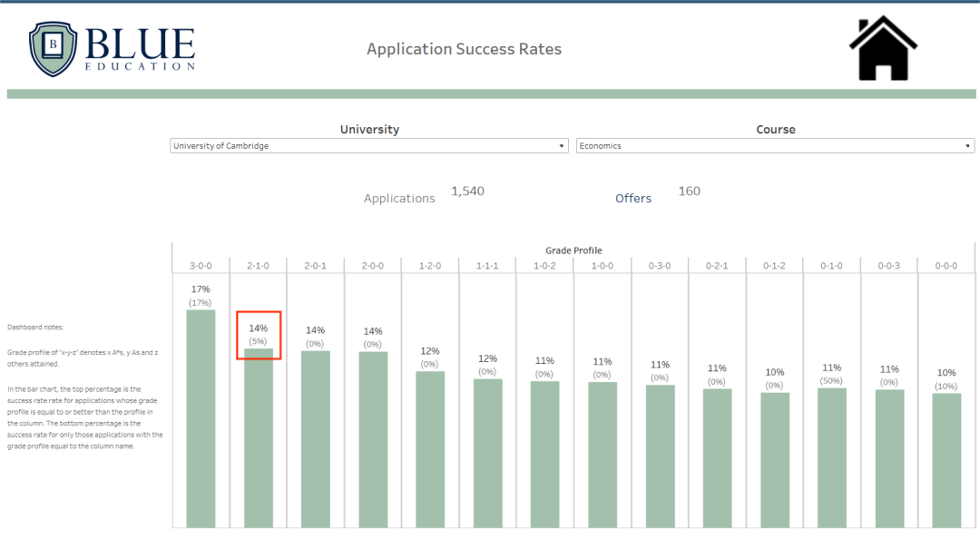Screen dimensions: 980x539
Task: Select the 2-0-0 grade profile bar
Action: (373, 439)
